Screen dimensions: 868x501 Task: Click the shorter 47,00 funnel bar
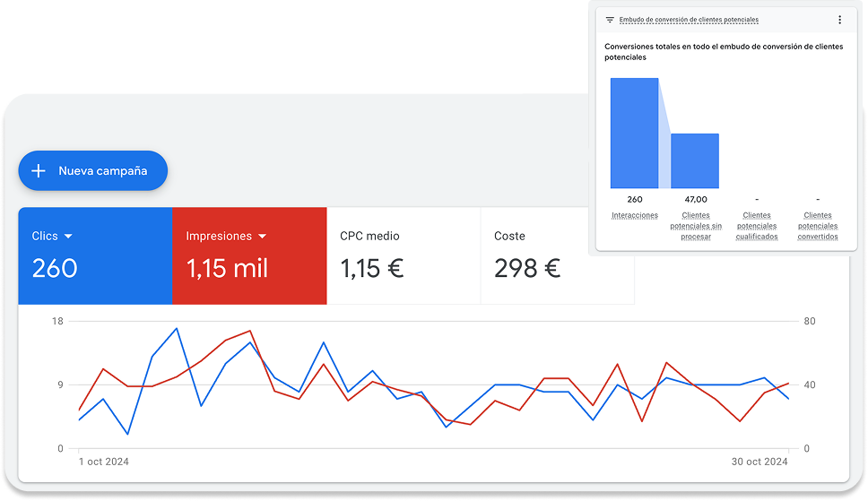pyautogui.click(x=695, y=160)
